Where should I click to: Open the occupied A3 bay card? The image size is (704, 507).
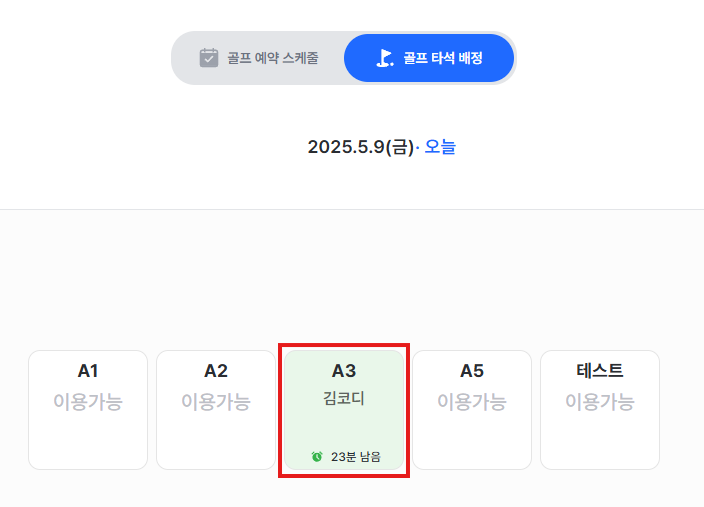coord(344,410)
